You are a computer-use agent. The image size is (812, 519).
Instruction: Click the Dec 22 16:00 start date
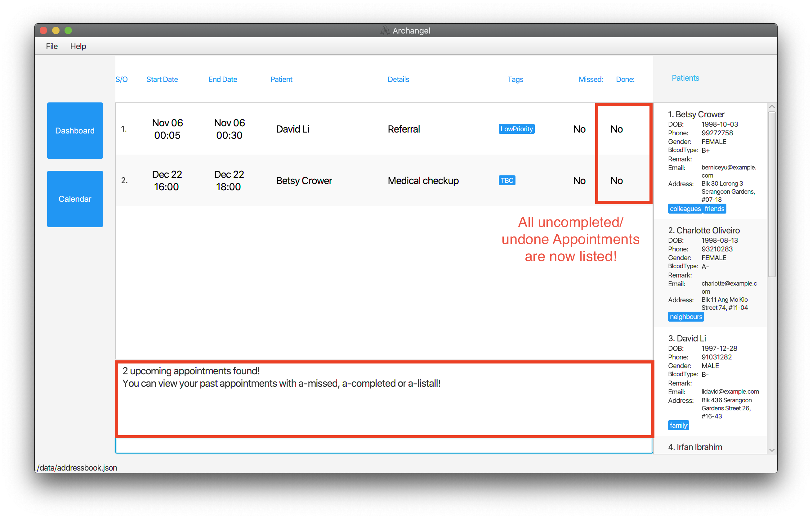pos(167,181)
